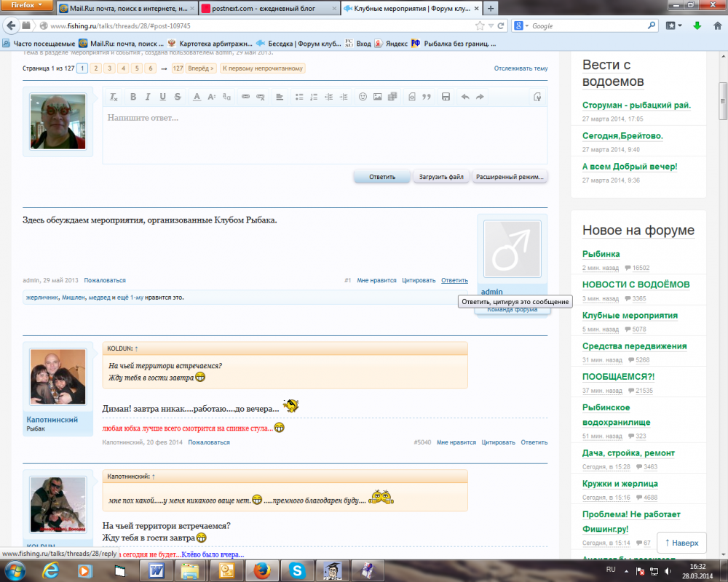
Task: Insert a bulleted list in editor
Action: [x=299, y=97]
